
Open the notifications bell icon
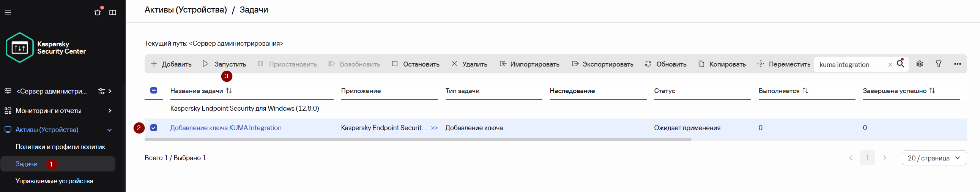point(98,12)
